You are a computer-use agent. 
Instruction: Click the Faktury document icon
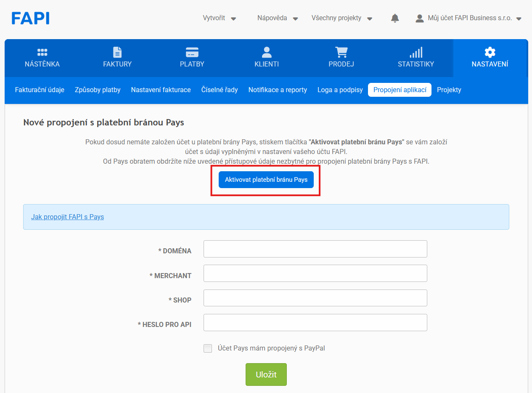117,52
